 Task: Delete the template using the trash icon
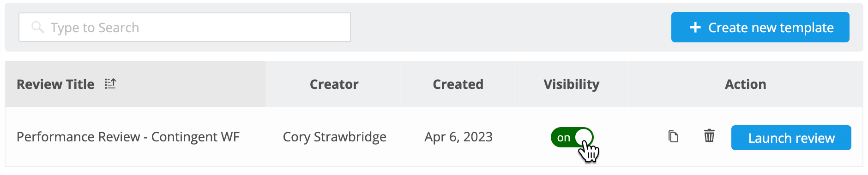(x=709, y=136)
